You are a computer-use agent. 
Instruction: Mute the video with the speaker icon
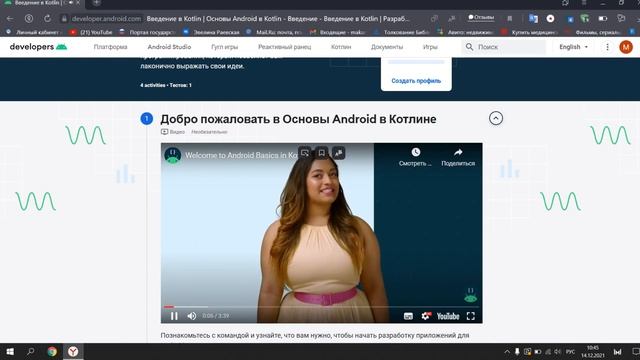191,316
